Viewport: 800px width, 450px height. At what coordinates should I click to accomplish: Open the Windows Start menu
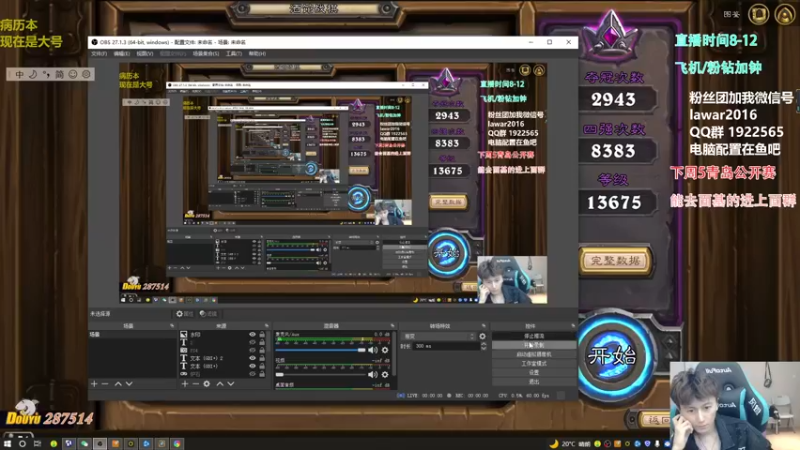[7, 444]
